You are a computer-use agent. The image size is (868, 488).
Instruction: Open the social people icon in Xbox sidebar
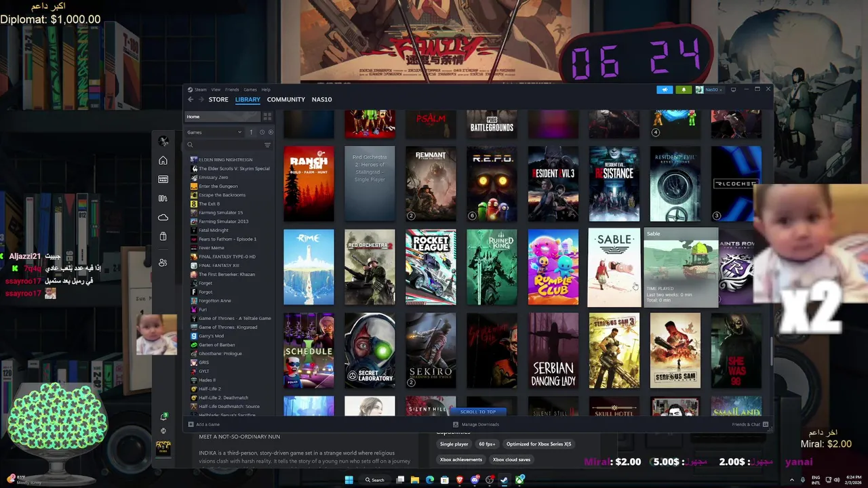point(163,262)
